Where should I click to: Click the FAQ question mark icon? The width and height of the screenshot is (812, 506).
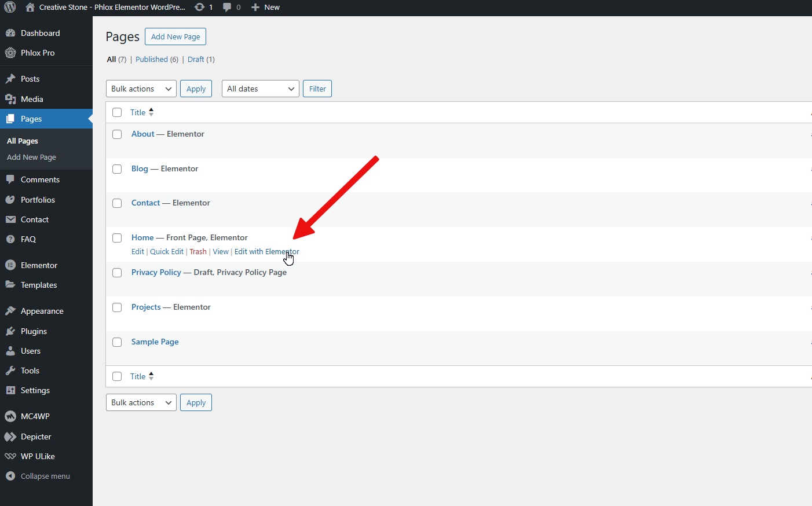pyautogui.click(x=10, y=239)
